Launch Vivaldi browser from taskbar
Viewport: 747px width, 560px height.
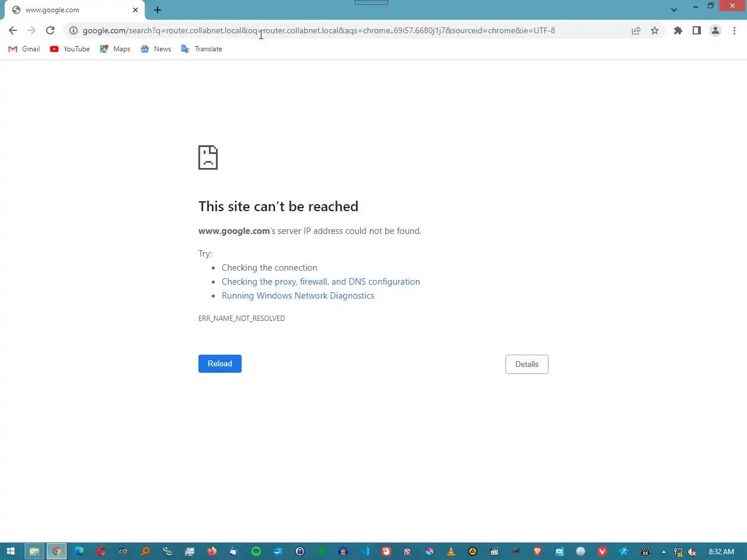(x=602, y=551)
